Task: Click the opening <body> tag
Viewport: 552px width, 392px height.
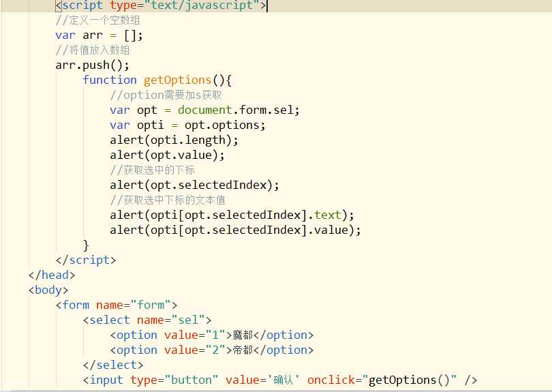Action: tap(48, 290)
